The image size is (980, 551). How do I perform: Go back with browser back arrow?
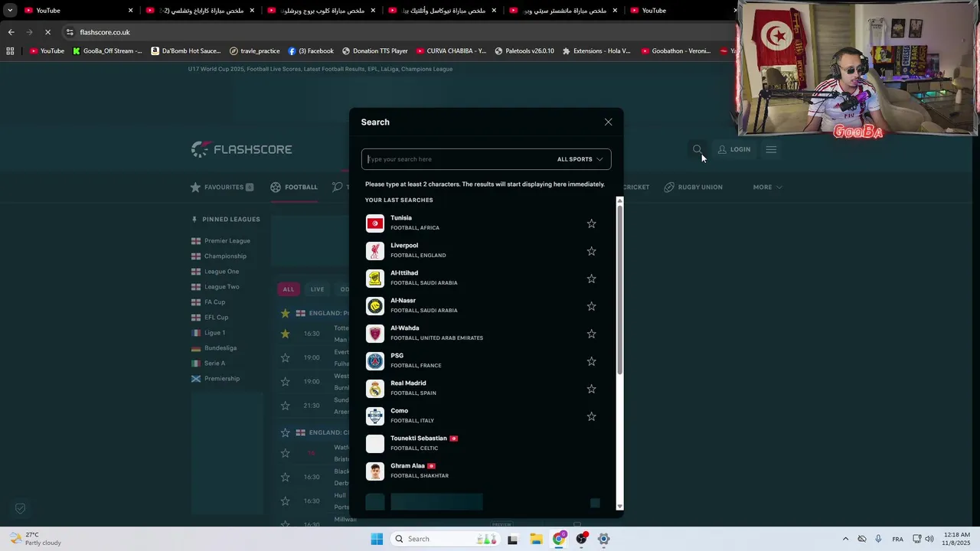pyautogui.click(x=11, y=32)
